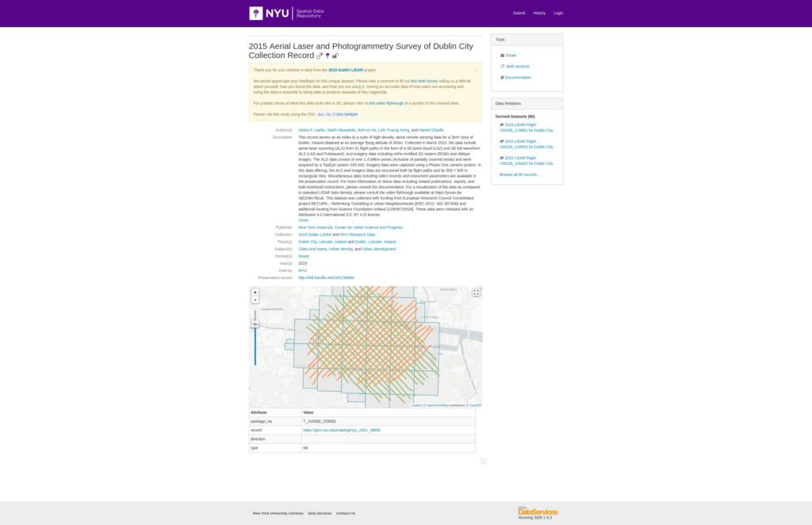
Task: Click the Email tool envelope icon
Action: 502,56
